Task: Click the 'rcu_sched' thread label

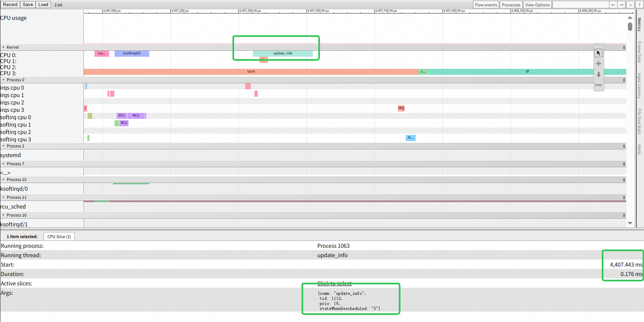Action: 13,206
